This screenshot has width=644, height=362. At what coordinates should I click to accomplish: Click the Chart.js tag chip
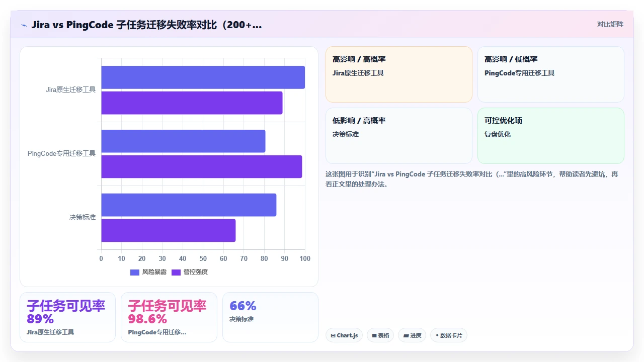[344, 335]
